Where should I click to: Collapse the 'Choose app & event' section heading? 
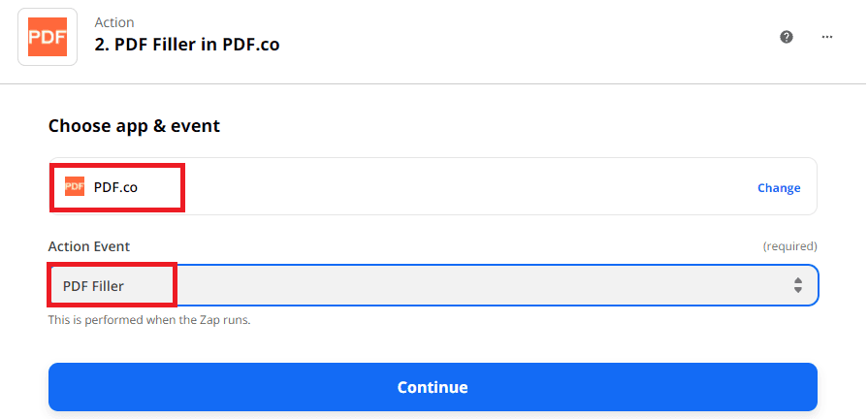click(134, 126)
